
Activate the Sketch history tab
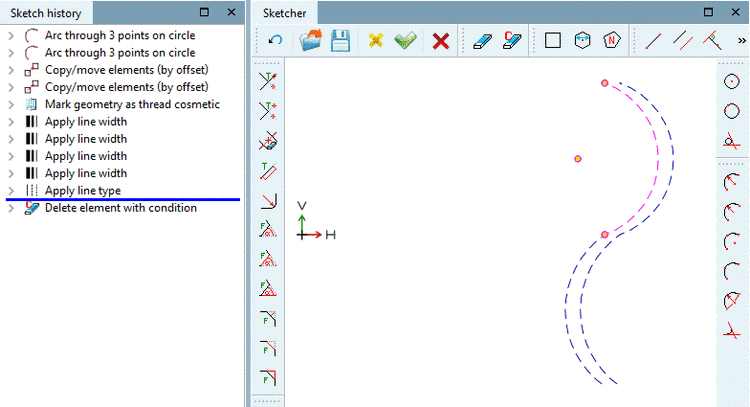[46, 13]
